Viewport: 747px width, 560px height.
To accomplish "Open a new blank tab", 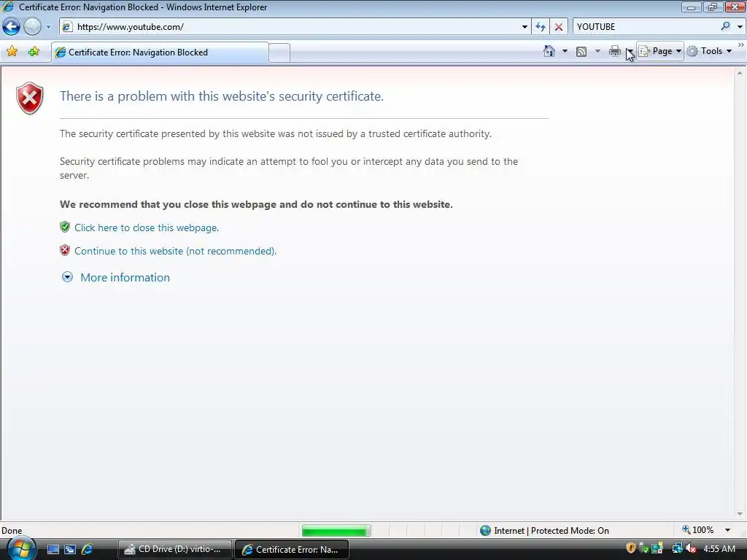I will (279, 52).
